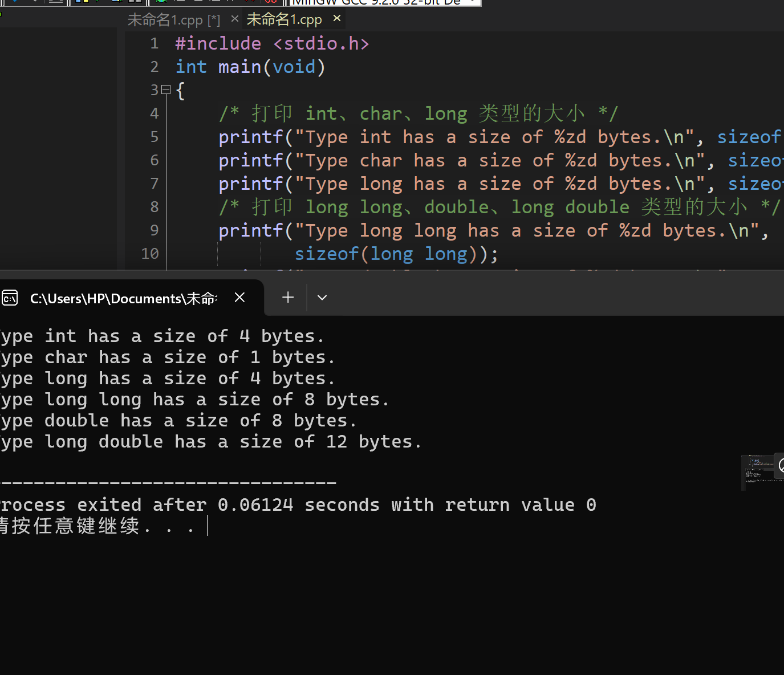This screenshot has height=675, width=784.
Task: Click the printf 'Type long long has a size' line
Action: [x=494, y=231]
